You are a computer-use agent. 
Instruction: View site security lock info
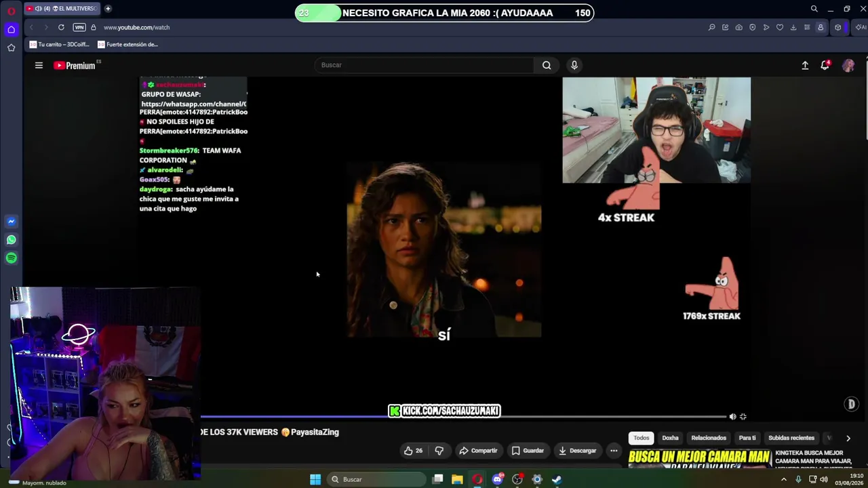[94, 27]
